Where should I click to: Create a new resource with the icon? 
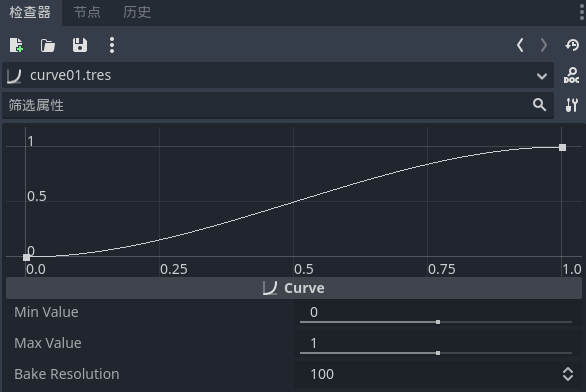point(16,45)
